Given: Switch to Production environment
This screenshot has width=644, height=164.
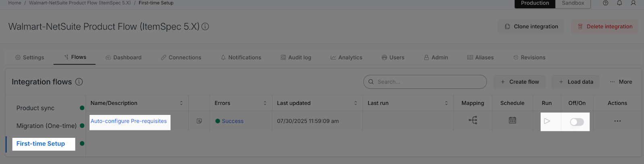Looking at the screenshot, I should coord(535,3).
